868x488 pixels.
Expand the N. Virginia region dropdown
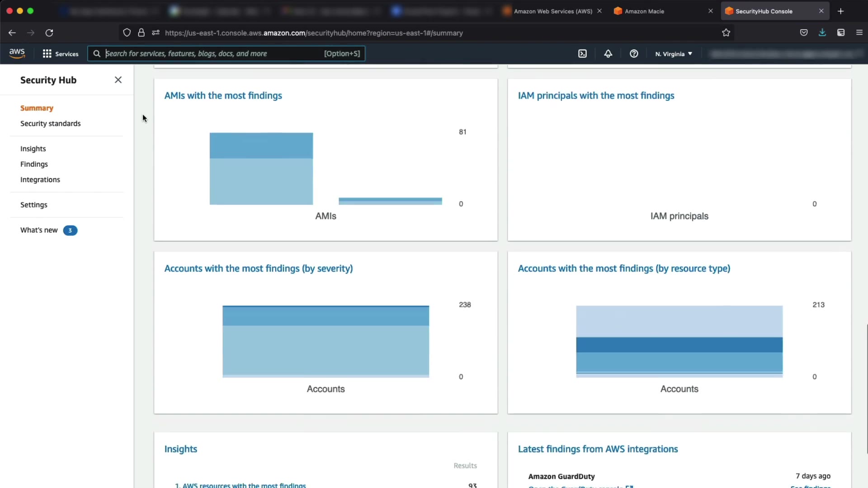(674, 54)
